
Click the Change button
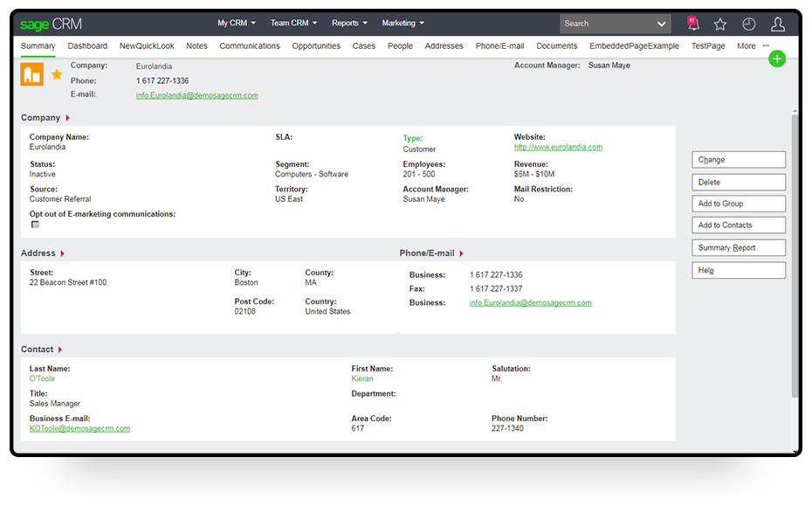click(739, 160)
